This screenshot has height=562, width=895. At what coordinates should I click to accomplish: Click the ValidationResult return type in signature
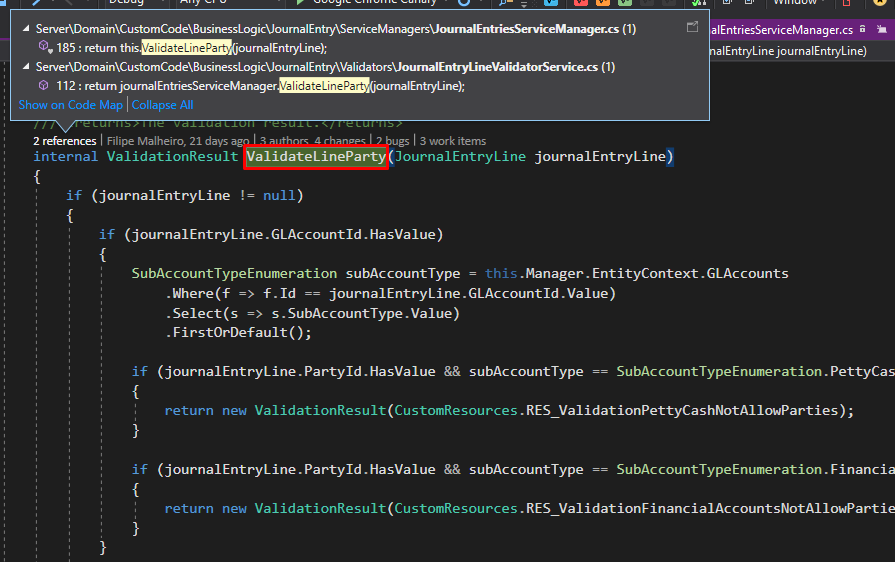pyautogui.click(x=172, y=156)
